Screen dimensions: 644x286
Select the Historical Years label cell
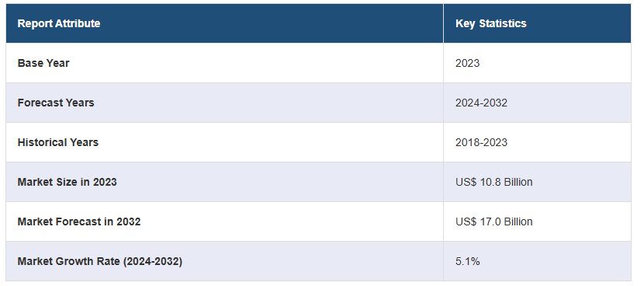(225, 142)
